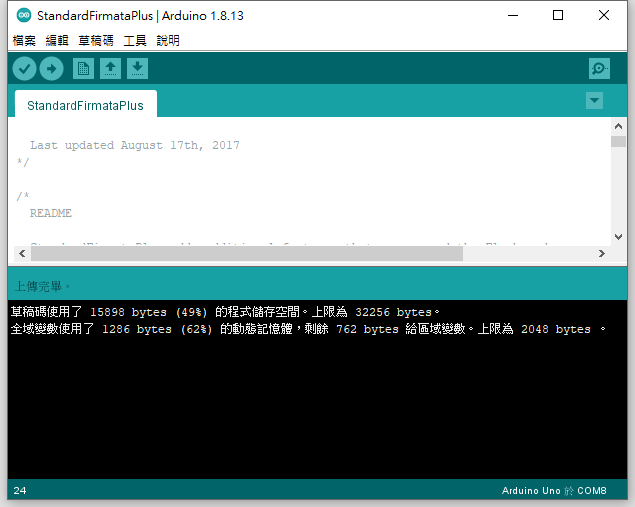Open the 工具 menu

(135, 40)
